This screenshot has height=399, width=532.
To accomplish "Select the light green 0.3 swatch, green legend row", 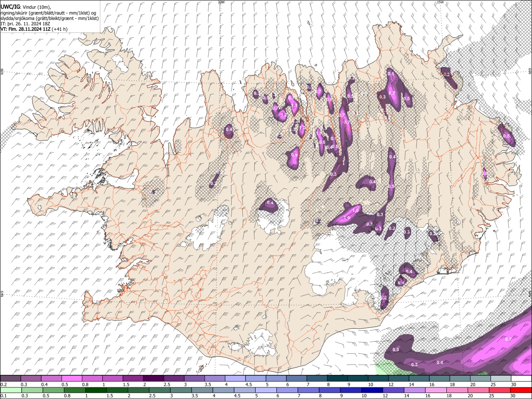I will click(x=32, y=390).
